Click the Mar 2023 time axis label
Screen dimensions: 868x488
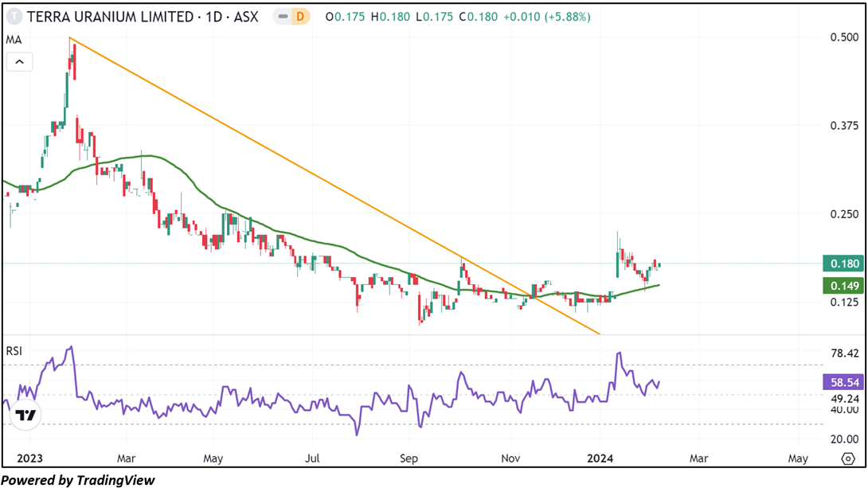point(126,458)
